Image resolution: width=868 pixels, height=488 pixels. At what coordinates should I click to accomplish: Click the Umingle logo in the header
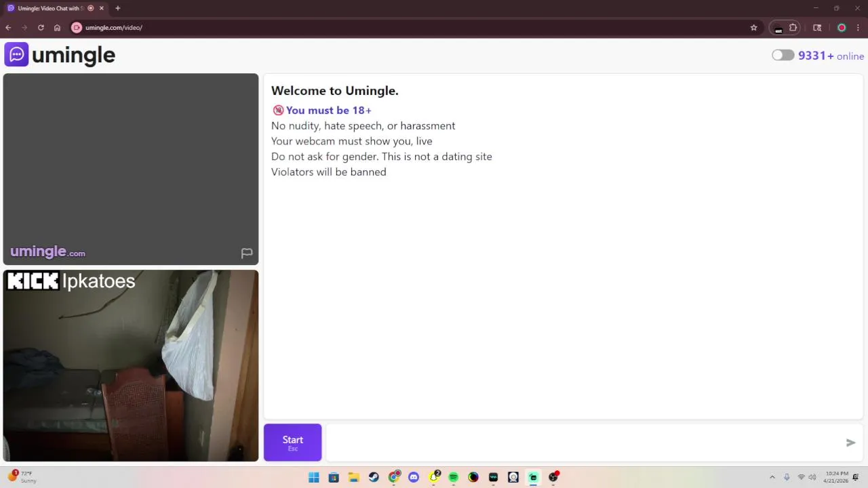tap(60, 55)
